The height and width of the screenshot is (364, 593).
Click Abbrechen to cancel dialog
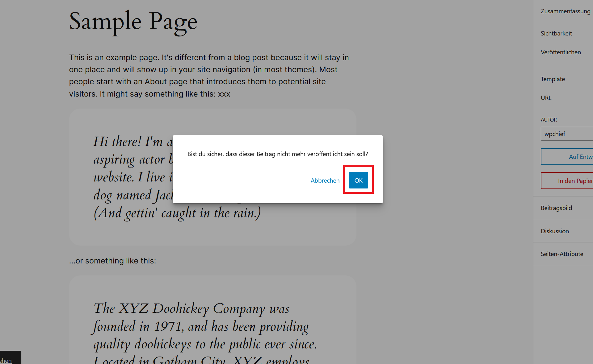(x=325, y=180)
